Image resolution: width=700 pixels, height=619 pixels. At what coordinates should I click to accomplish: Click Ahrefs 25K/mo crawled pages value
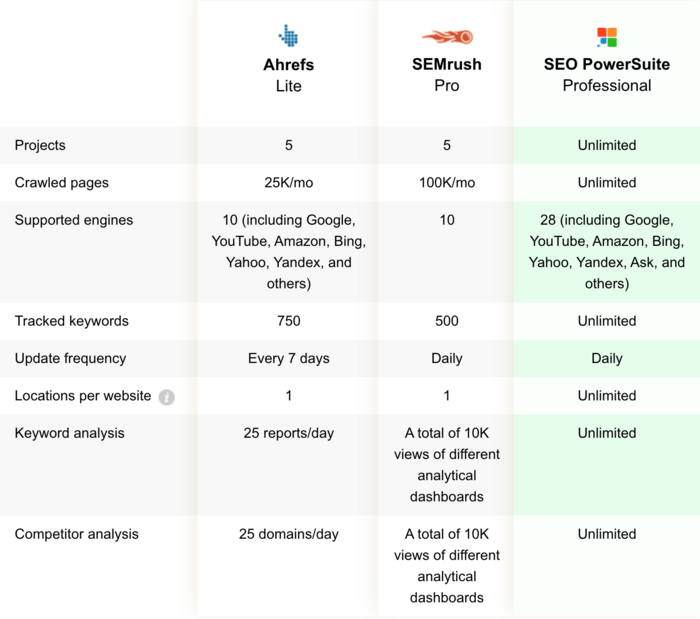pyautogui.click(x=288, y=183)
